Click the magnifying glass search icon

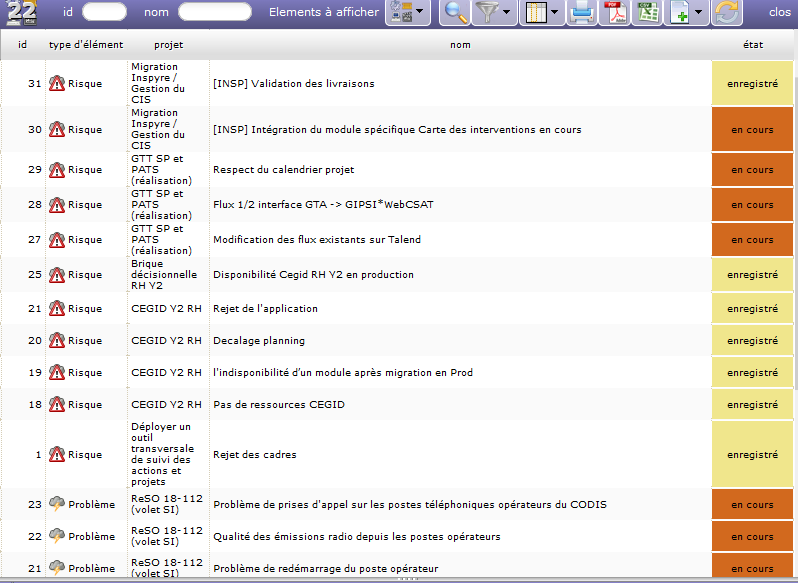[x=456, y=13]
